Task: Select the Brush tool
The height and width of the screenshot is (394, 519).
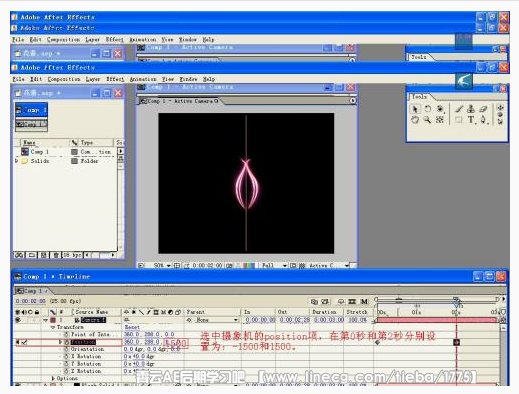Action: (459, 109)
